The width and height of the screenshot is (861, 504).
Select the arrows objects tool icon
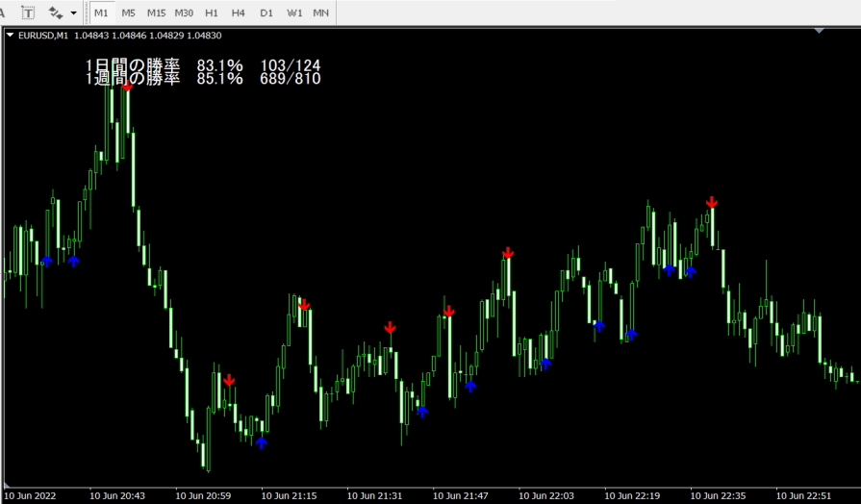pos(55,13)
